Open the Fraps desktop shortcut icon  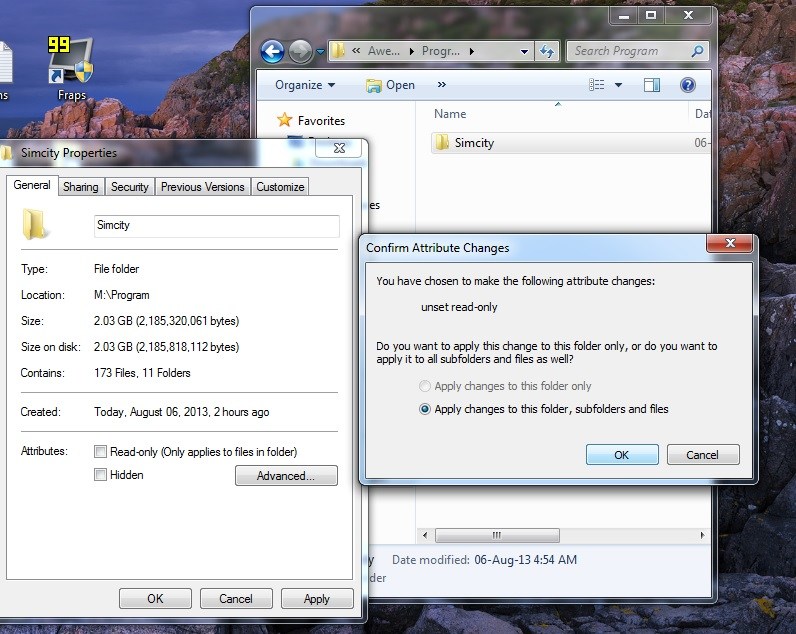coord(71,61)
